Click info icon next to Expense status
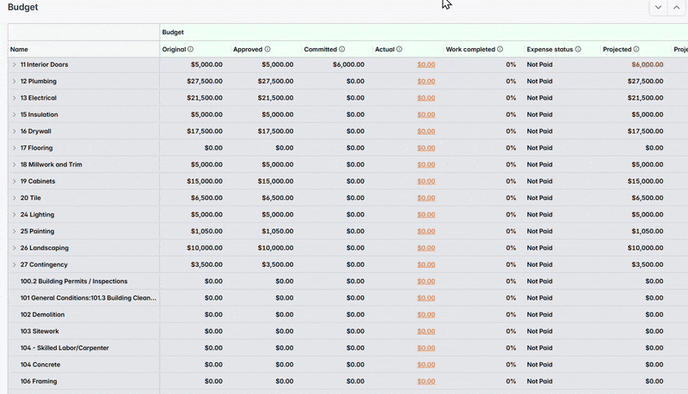The image size is (688, 394). [x=578, y=49]
